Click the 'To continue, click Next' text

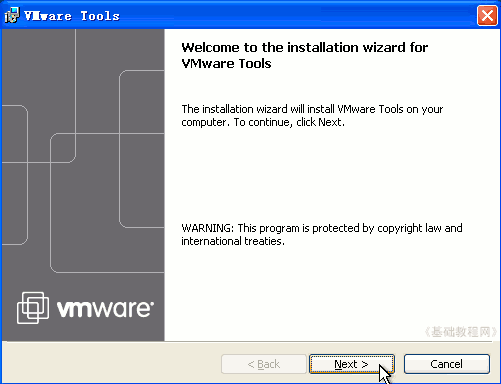coord(289,122)
